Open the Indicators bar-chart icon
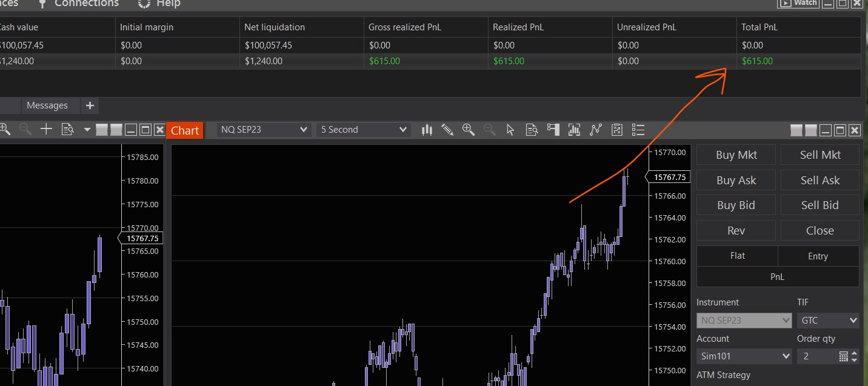 click(x=574, y=130)
